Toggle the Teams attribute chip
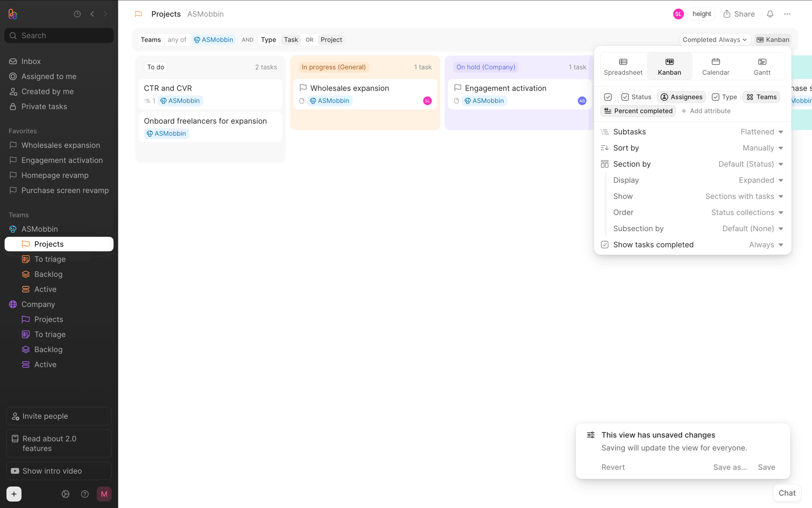This screenshot has height=508, width=812. click(x=761, y=97)
